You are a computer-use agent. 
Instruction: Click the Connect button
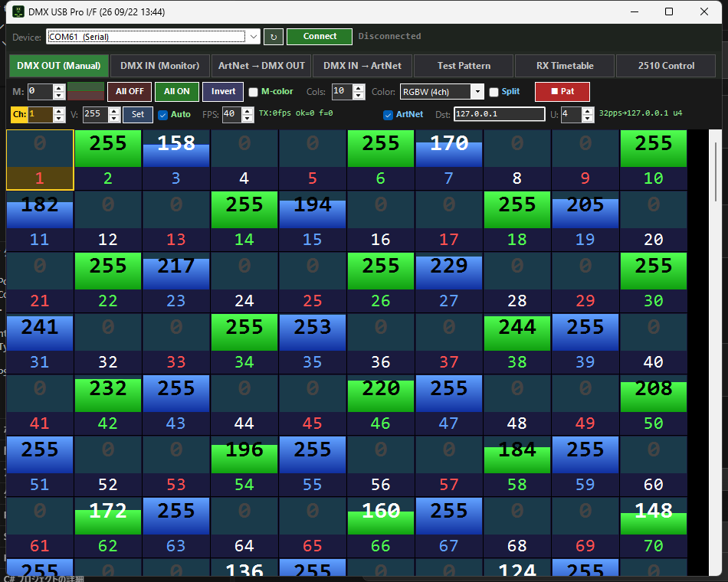320,37
